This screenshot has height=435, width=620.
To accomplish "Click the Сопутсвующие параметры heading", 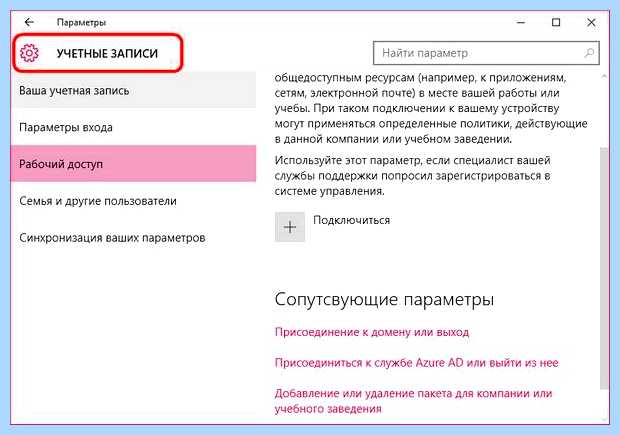I will click(384, 300).
